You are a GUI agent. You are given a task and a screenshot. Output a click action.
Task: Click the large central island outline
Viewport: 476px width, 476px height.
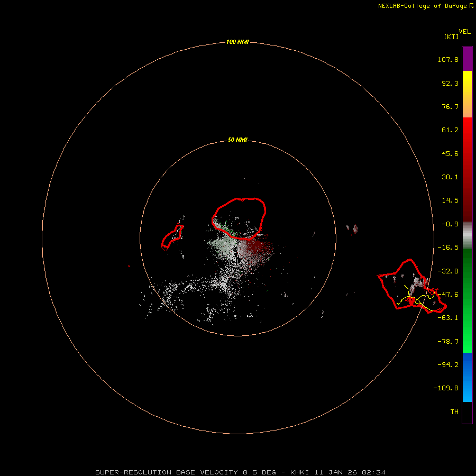[239, 219]
